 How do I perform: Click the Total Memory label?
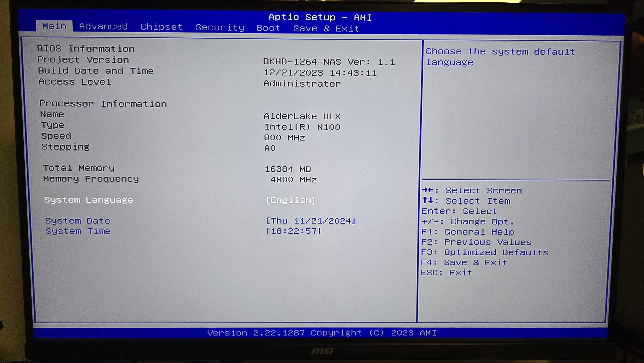point(79,168)
